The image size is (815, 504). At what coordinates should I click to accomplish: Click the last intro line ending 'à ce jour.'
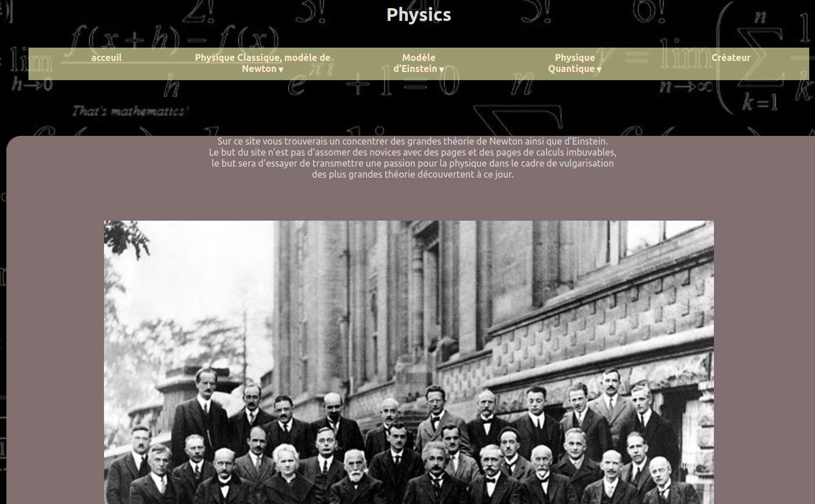point(412,174)
